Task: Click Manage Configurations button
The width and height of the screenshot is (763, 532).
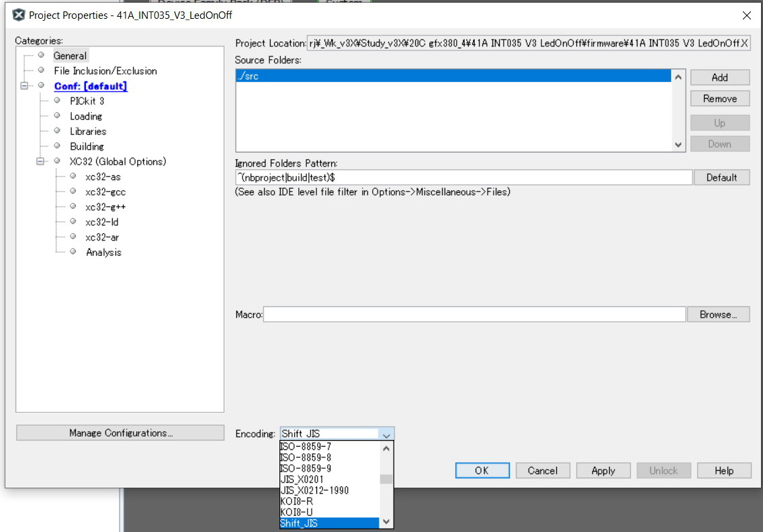Action: click(120, 433)
